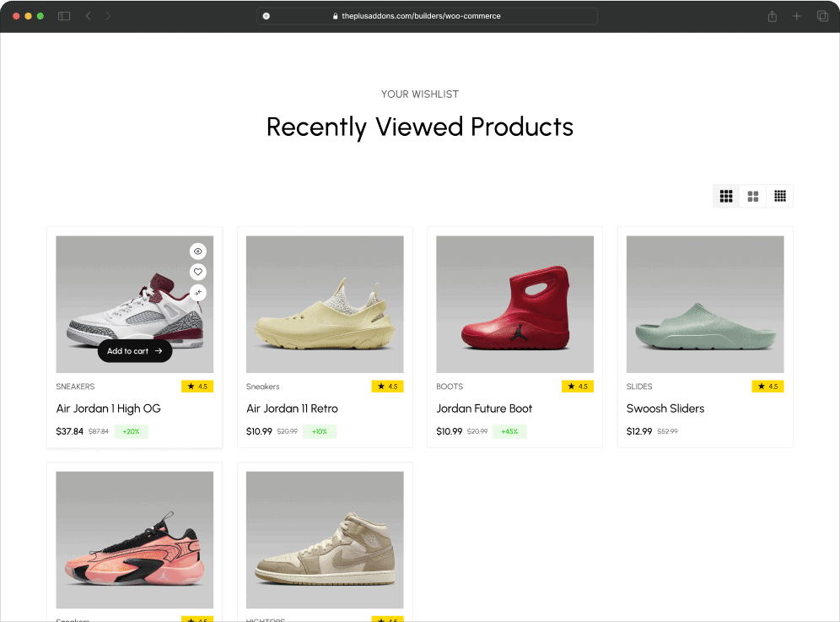Switch to 3x3 grid layout view

726,196
